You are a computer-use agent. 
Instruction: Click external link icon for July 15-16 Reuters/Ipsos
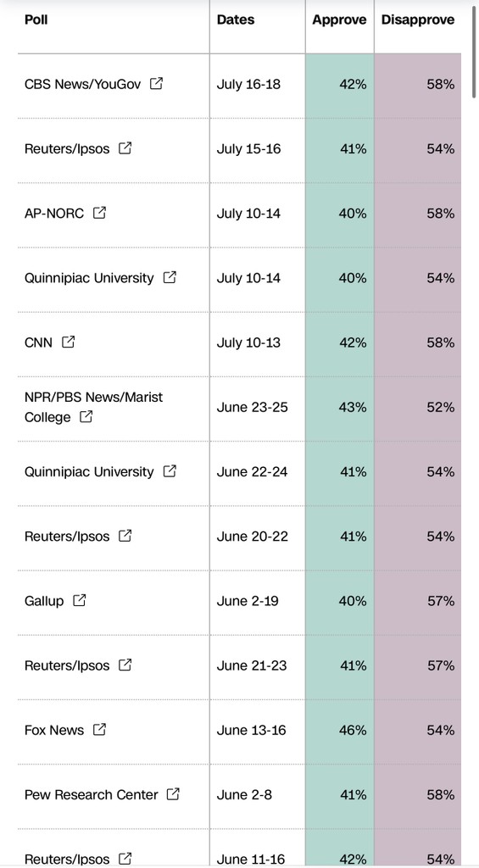click(125, 148)
